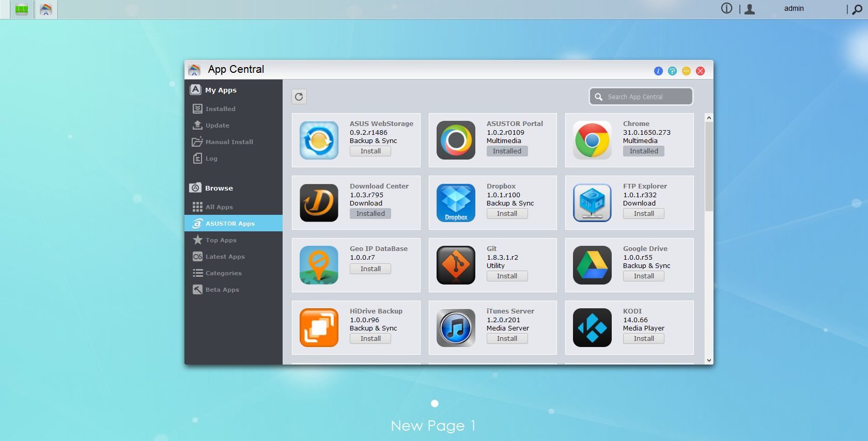
Task: Click the KODI app icon
Action: coord(592,327)
